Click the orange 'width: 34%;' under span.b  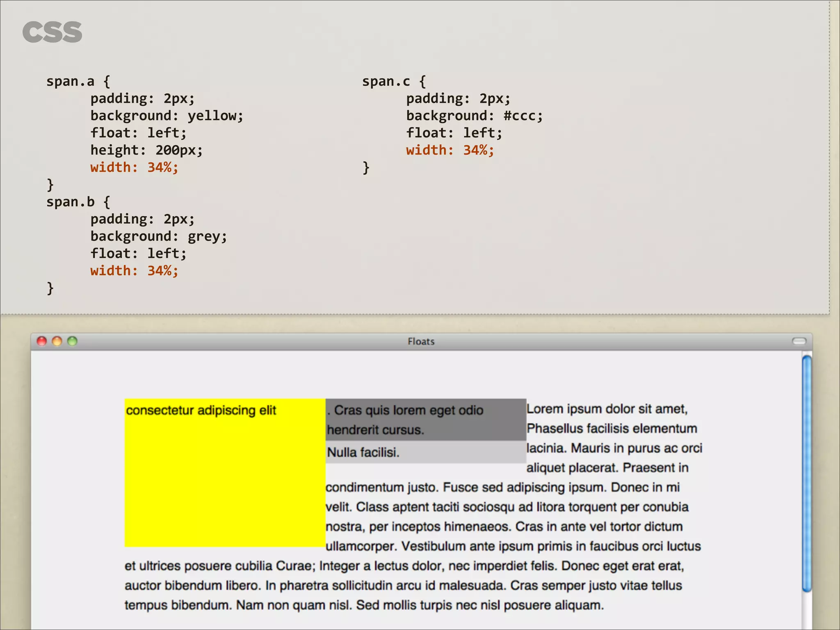pos(135,271)
